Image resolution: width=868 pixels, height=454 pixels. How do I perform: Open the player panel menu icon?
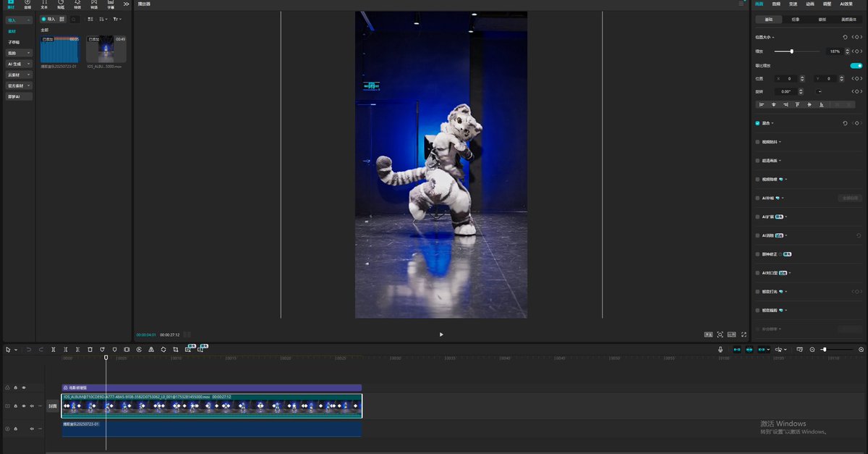tap(741, 4)
